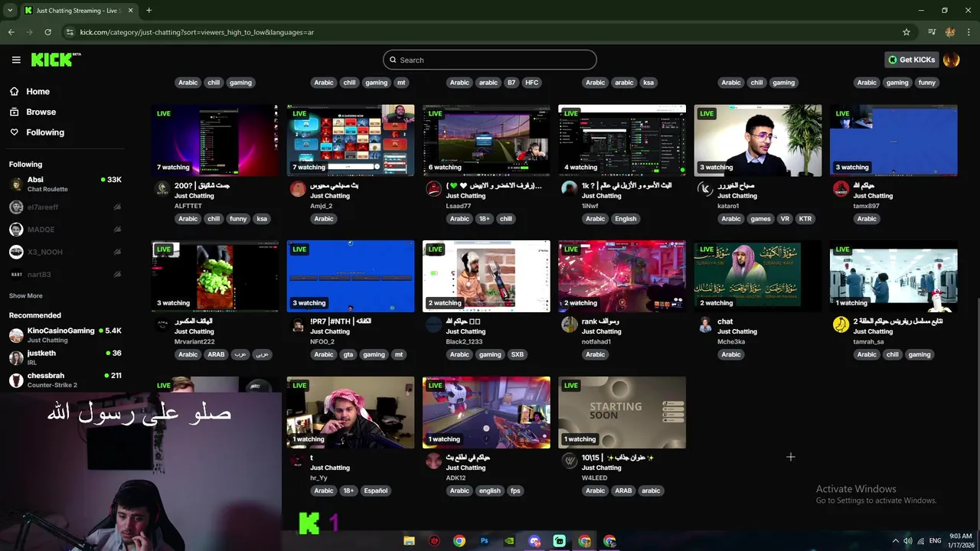Screen dimensions: 980x551
Task: Open Absi channel in Following list
Action: pos(65,184)
